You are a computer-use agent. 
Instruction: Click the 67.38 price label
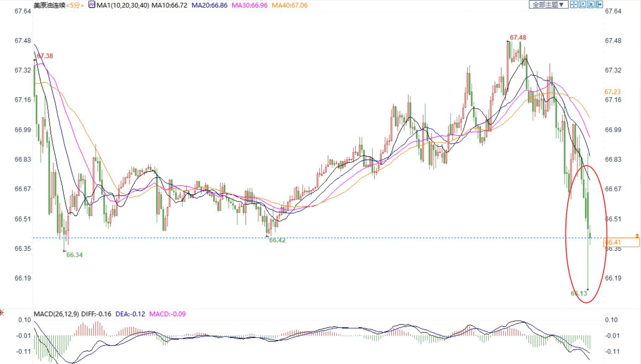pos(45,56)
